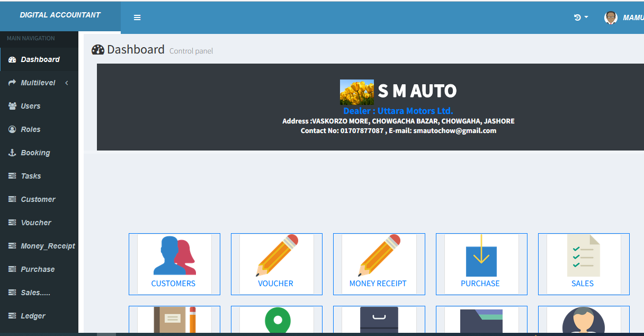Viewport: 644px width, 336px height.
Task: Click the address line VASKORZO MORE
Action: point(398,121)
